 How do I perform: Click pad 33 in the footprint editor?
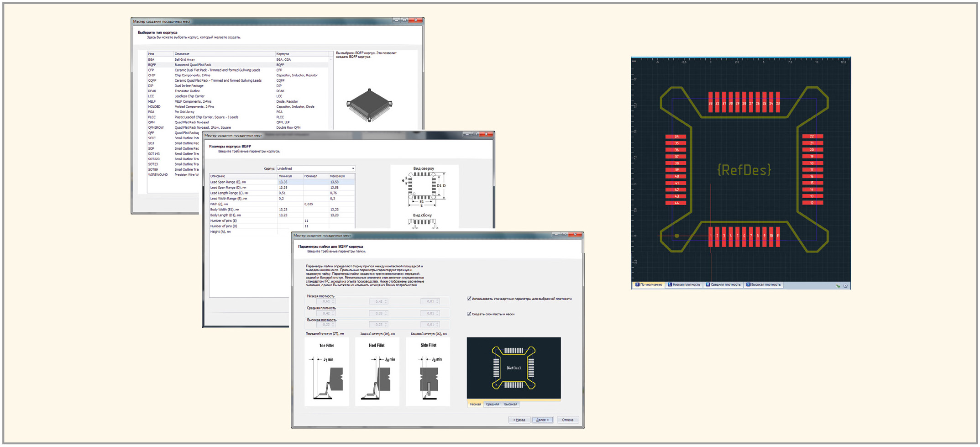click(x=711, y=103)
